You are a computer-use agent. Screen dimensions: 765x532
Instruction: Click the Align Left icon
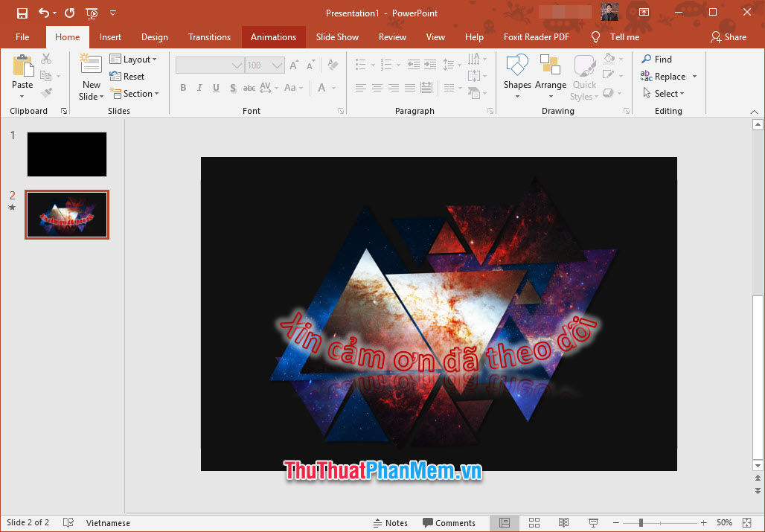click(360, 88)
